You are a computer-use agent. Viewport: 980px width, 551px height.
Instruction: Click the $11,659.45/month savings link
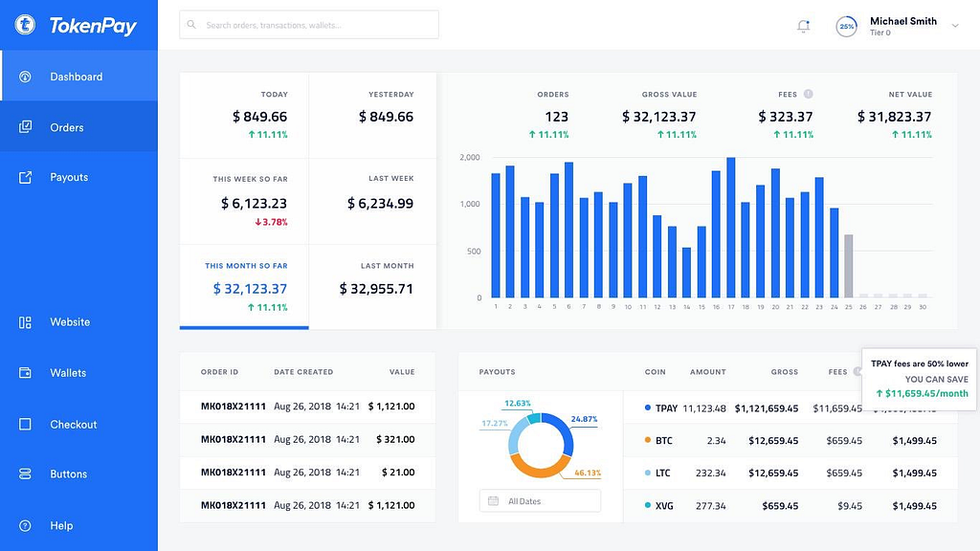922,393
